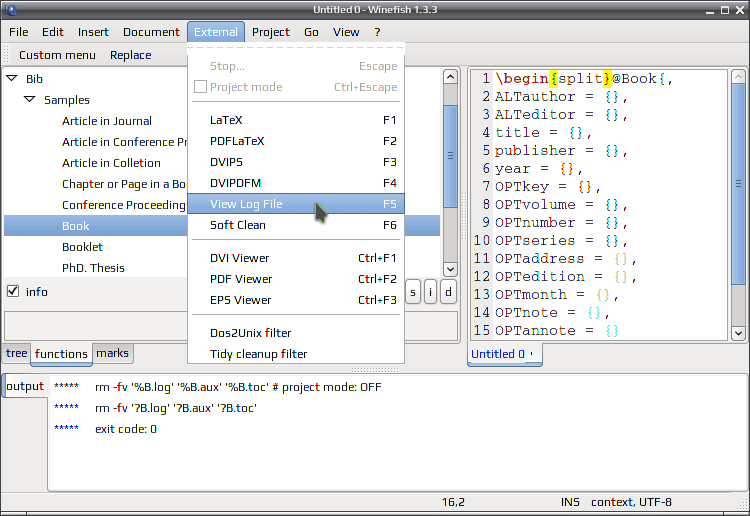Click editor line 'OPTannote = {}'
Viewport: 750px width, 516px height.
click(557, 330)
